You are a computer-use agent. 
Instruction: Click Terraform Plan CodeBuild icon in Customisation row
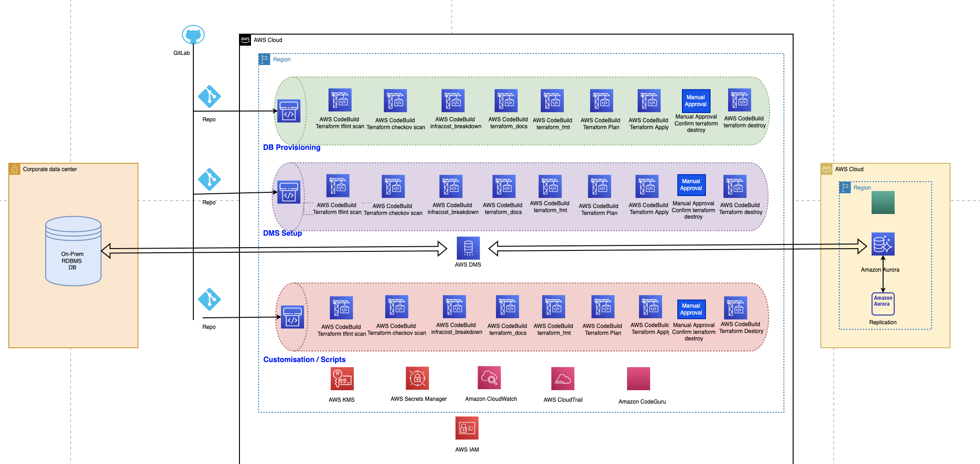pyautogui.click(x=603, y=307)
